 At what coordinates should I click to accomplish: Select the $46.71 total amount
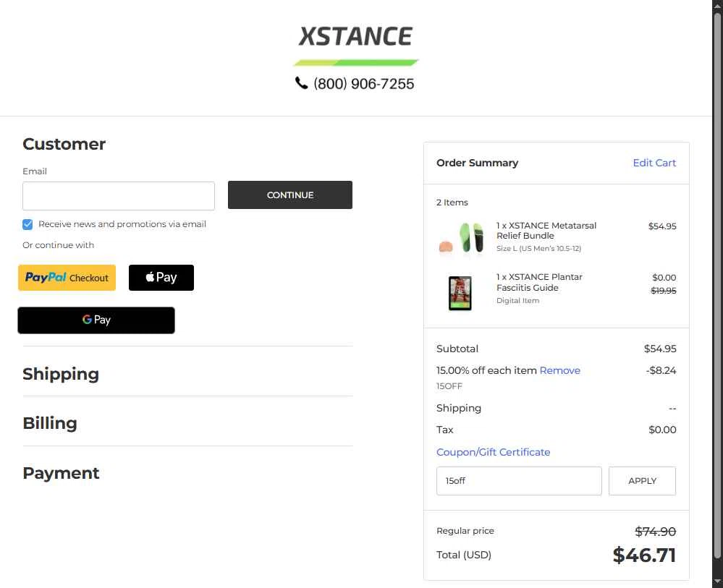[644, 555]
